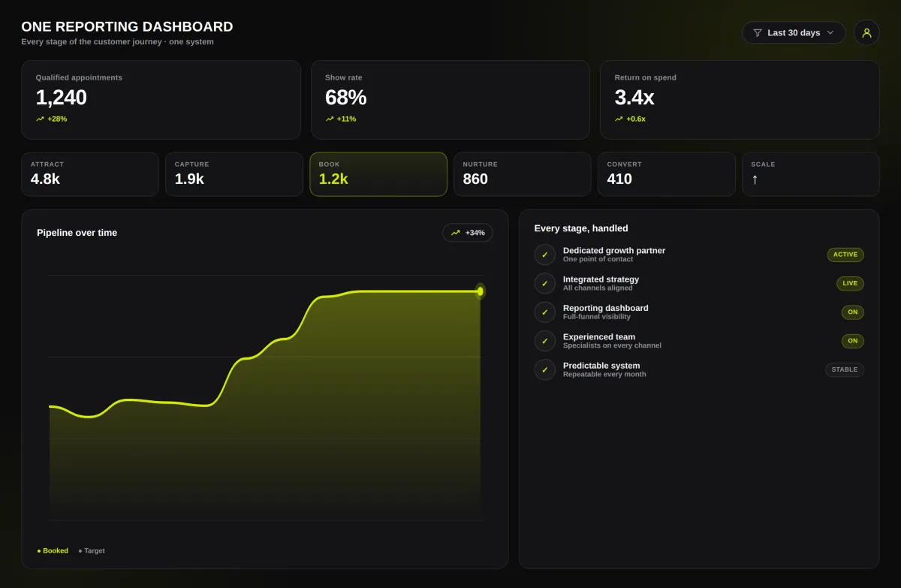Click the upward arrow in the Scale card
Screen dimensions: 901x588
click(755, 179)
